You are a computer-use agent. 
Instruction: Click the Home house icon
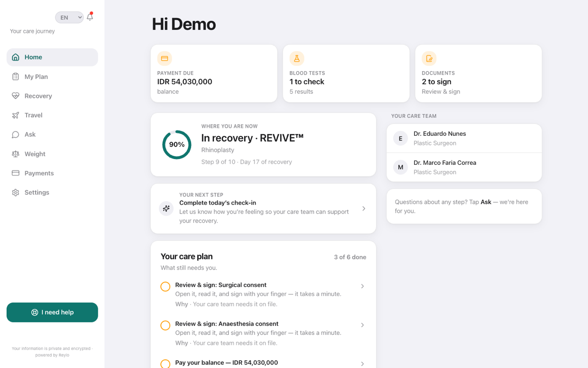tap(16, 57)
